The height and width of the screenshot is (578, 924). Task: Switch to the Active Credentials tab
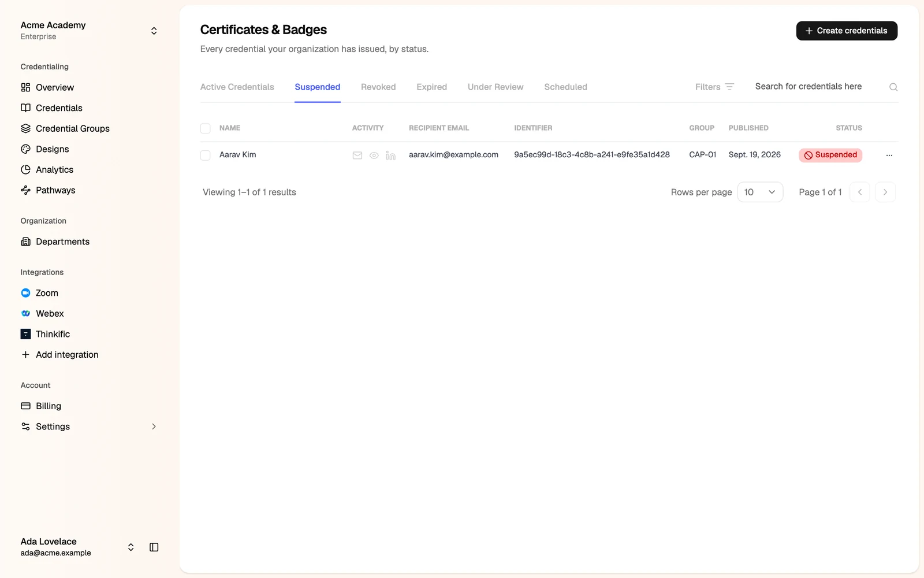(237, 87)
